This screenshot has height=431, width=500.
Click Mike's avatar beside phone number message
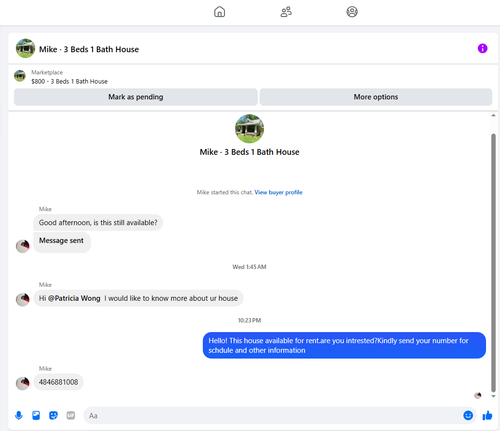23,383
